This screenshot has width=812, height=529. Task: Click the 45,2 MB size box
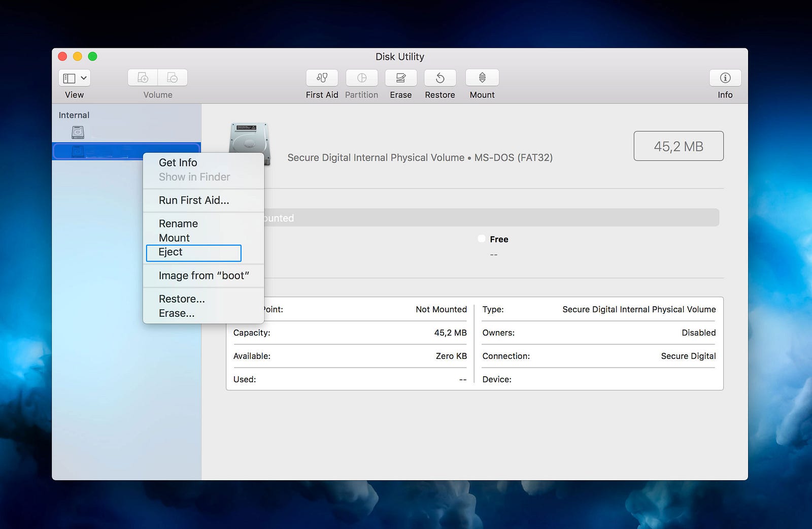[x=679, y=146]
